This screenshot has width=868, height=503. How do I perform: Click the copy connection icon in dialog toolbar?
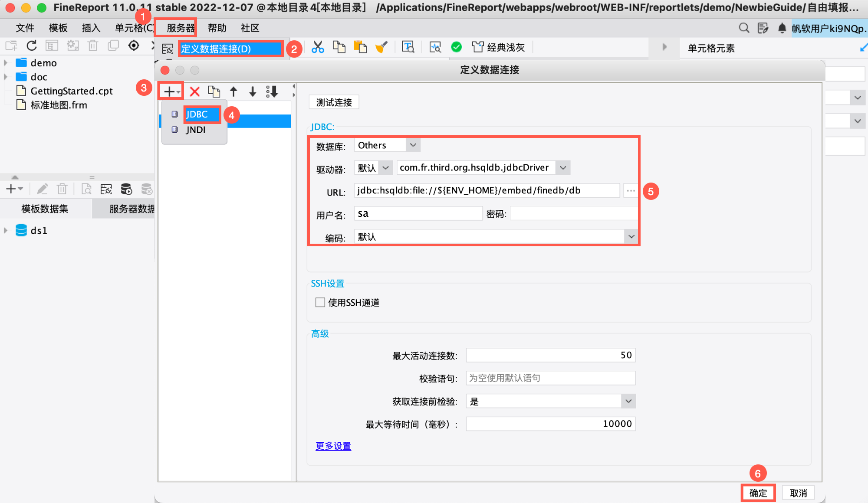point(214,91)
